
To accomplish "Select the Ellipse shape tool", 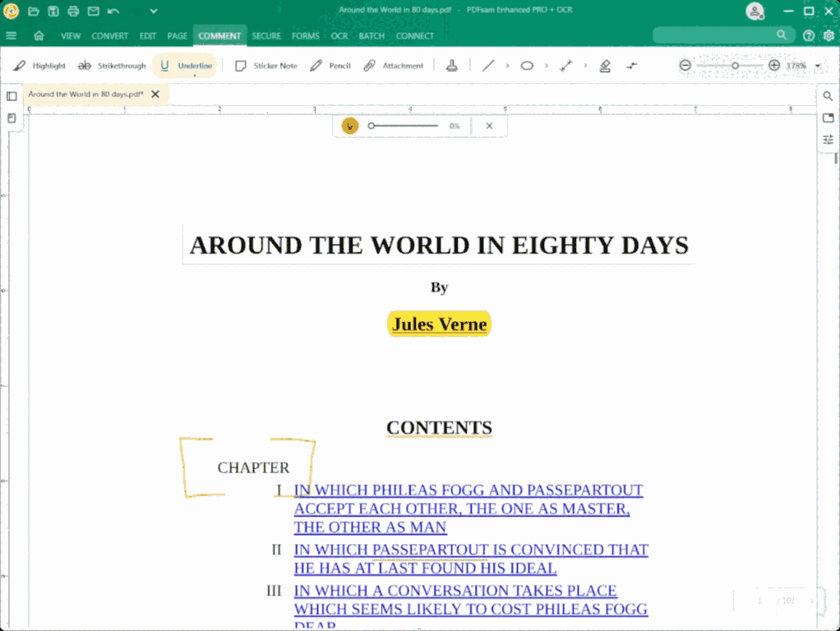I will coord(527,66).
